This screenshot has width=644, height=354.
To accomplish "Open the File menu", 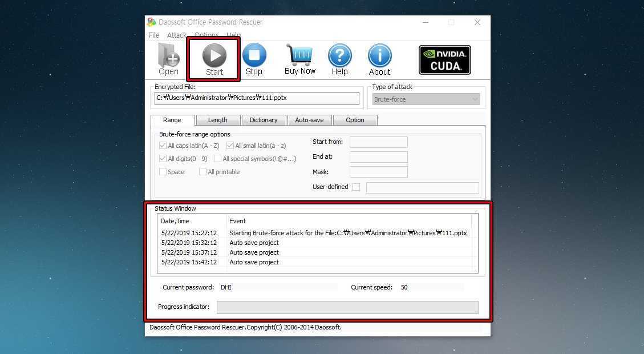I will click(x=154, y=35).
